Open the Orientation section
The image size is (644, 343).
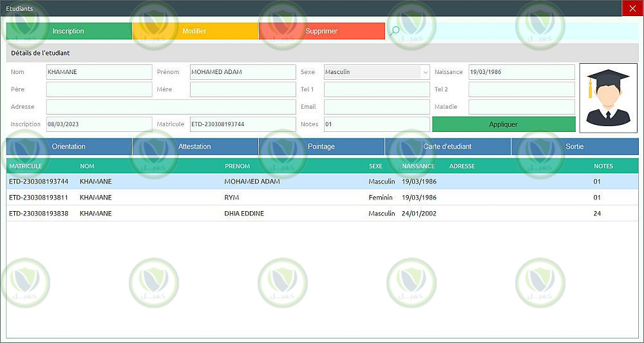[69, 147]
